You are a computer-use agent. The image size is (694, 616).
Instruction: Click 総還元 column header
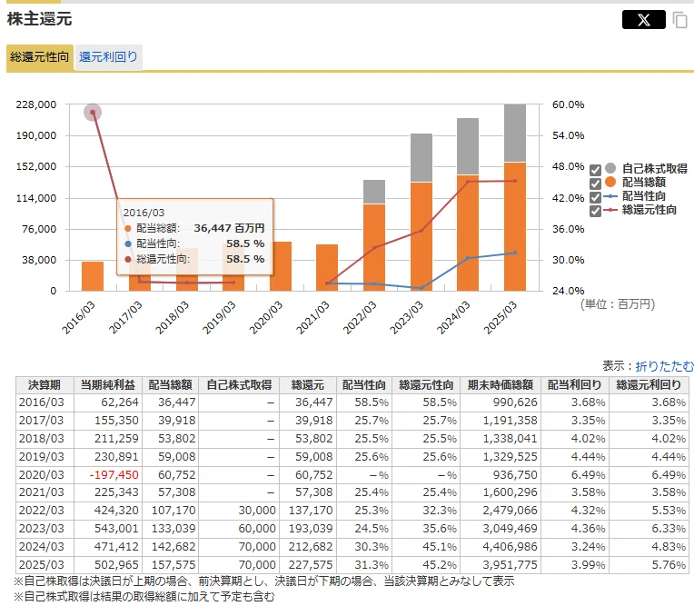click(x=308, y=385)
